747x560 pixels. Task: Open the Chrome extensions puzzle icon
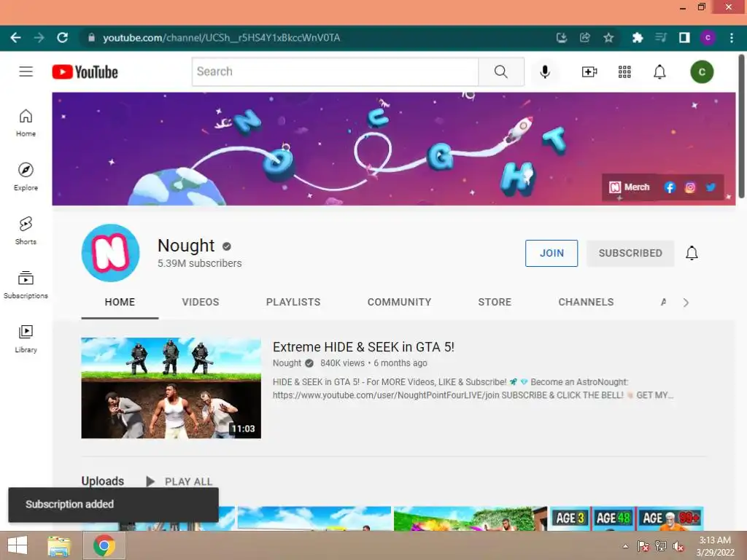coord(638,38)
